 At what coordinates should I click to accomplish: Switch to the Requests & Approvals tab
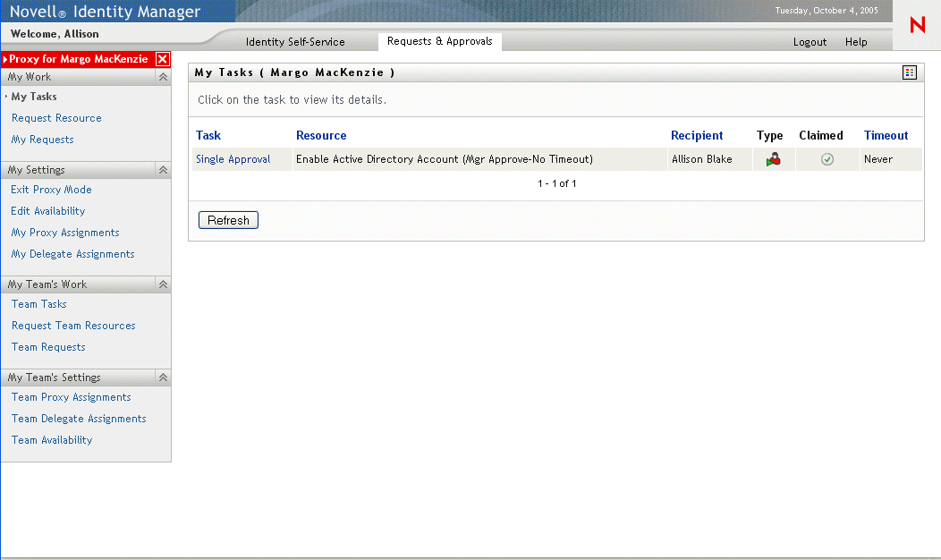tap(440, 41)
